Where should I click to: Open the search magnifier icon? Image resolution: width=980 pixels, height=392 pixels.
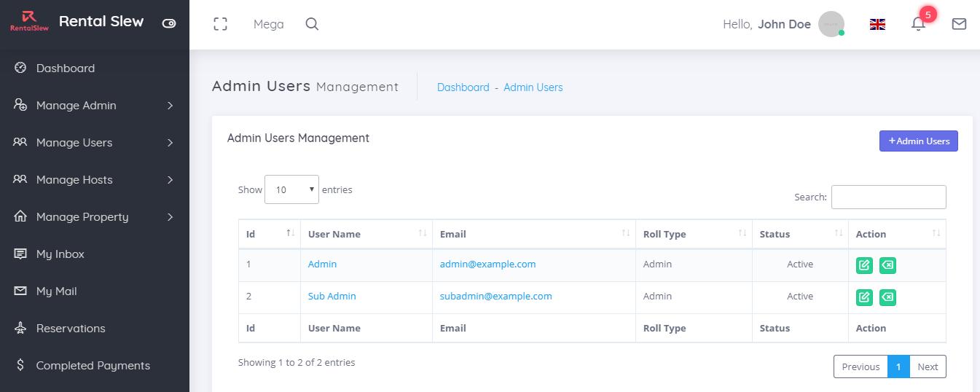pyautogui.click(x=312, y=24)
